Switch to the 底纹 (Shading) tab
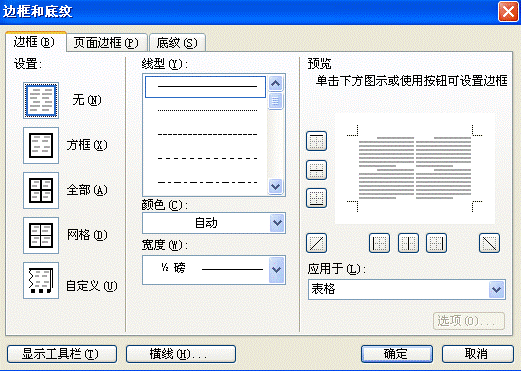Image resolution: width=521 pixels, height=371 pixels. tap(177, 43)
